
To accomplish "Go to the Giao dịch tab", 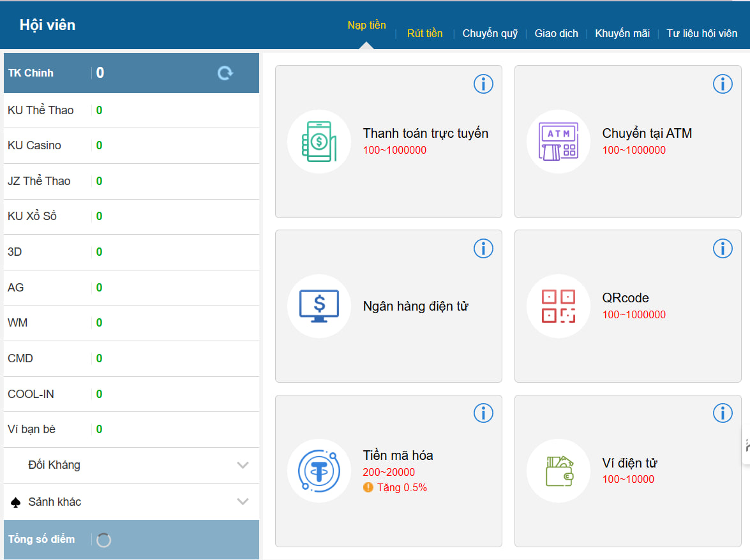I will click(556, 34).
